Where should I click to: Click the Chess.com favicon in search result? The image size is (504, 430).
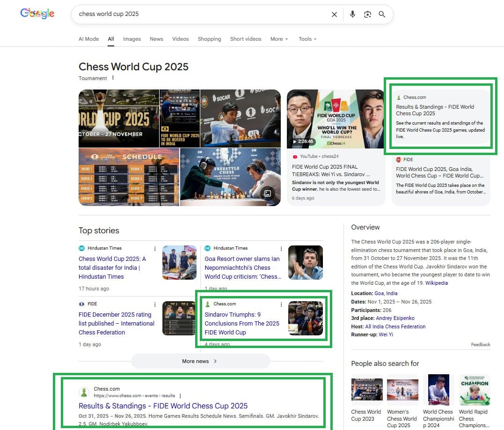[84, 392]
